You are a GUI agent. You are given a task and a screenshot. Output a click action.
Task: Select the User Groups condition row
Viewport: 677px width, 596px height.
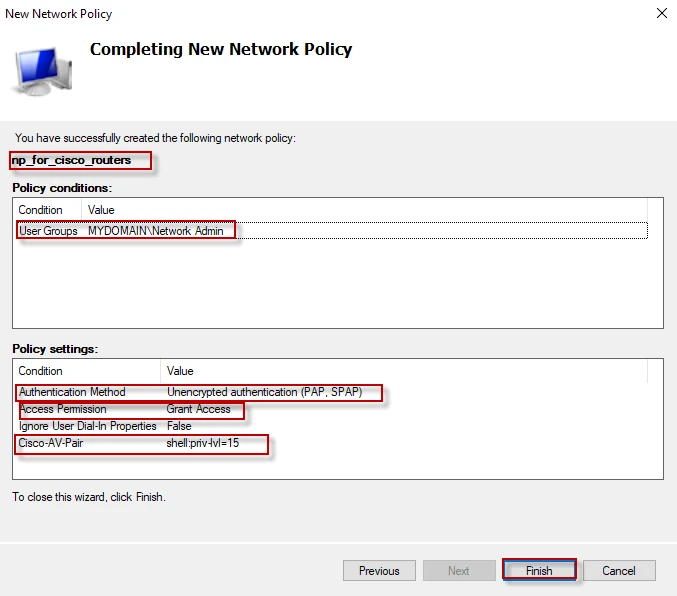pos(48,231)
